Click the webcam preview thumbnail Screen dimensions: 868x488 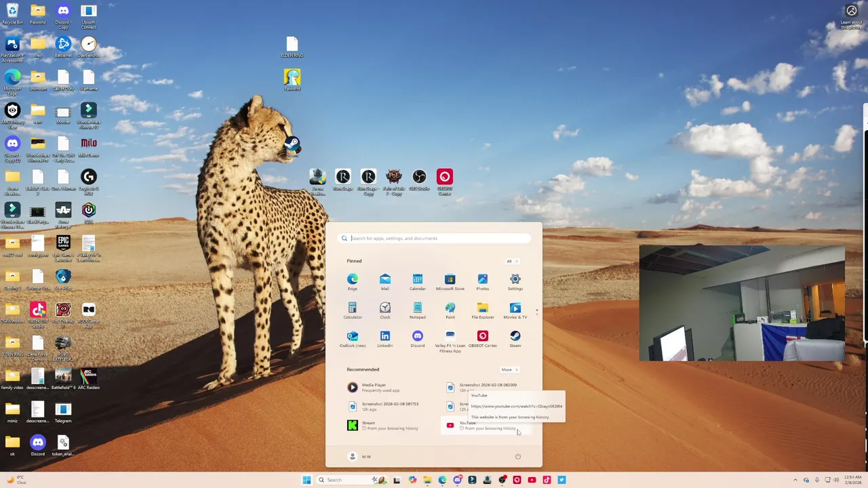(x=742, y=303)
